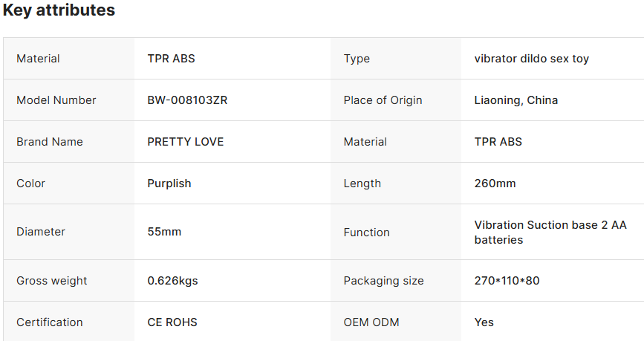Screen dimensions: 644x341
Task: Click the Liaoning, China origin value
Action: 516,100
